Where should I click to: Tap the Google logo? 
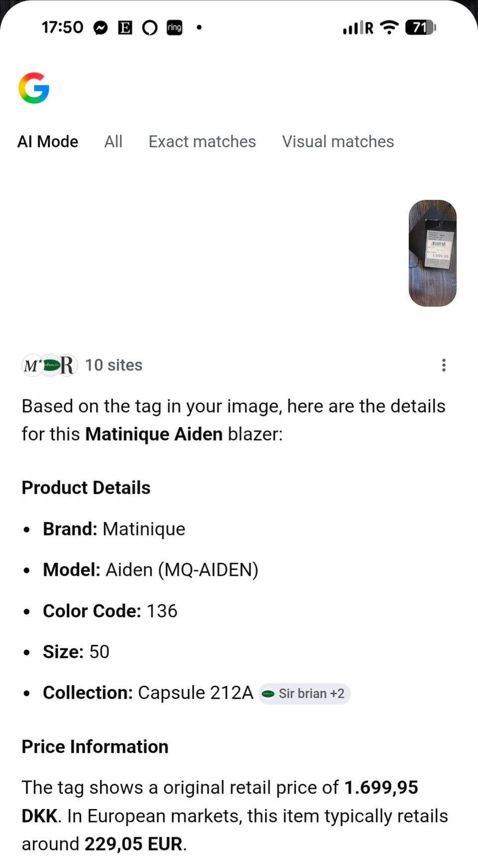[x=34, y=88]
